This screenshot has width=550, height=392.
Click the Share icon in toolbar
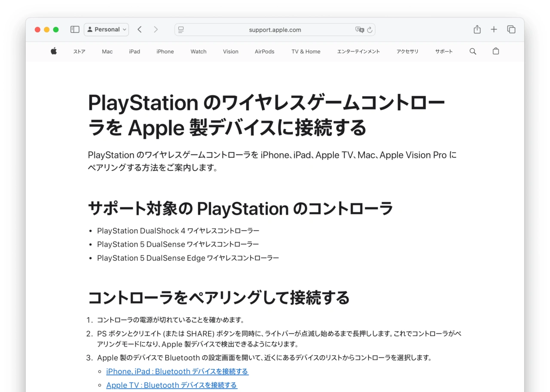477,30
